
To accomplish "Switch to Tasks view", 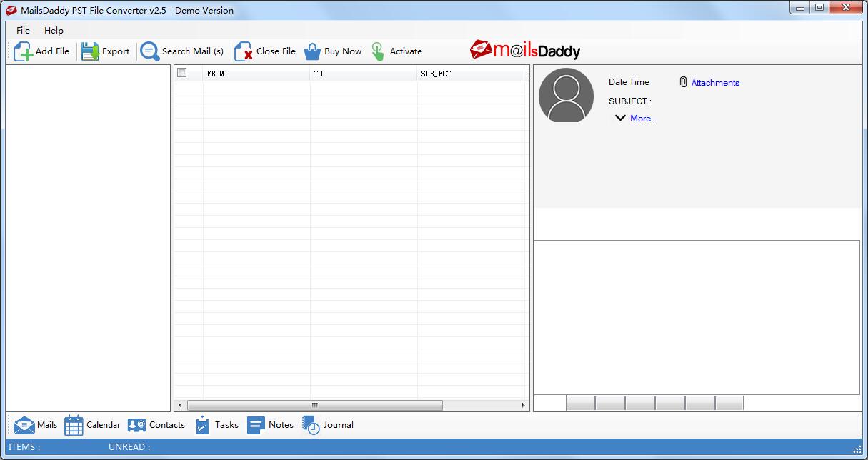I will click(x=216, y=425).
